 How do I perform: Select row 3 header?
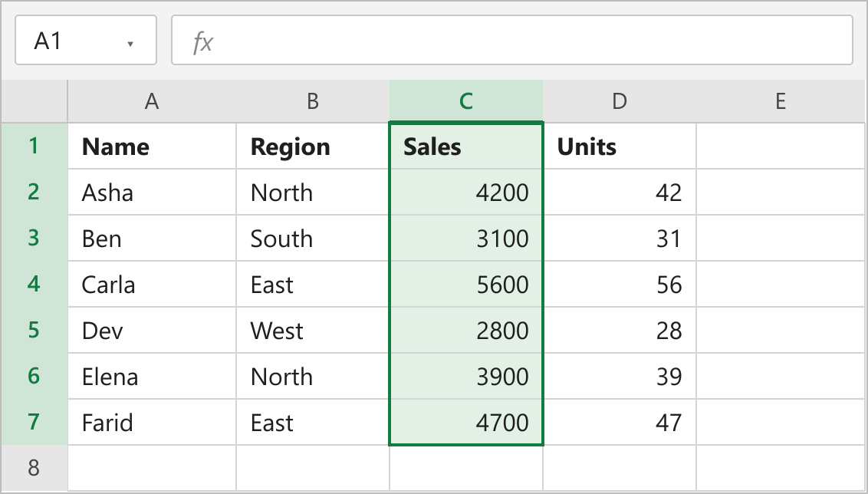(x=35, y=238)
